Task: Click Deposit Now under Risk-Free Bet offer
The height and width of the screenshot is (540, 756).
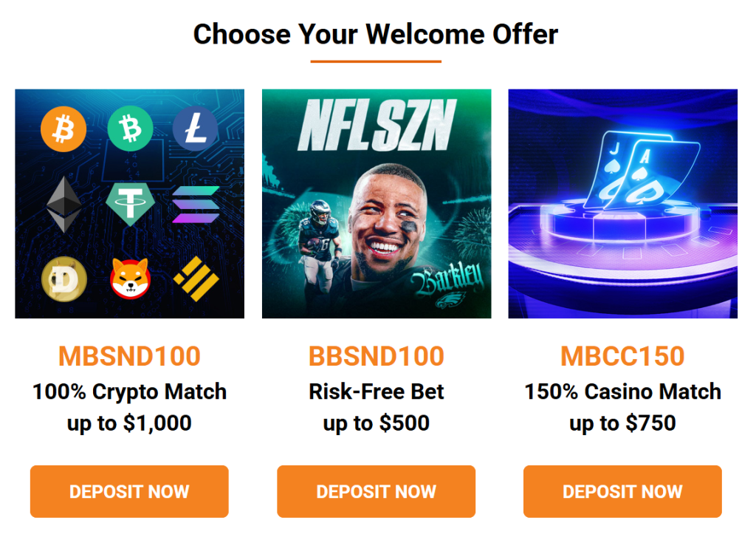Action: tap(376, 491)
